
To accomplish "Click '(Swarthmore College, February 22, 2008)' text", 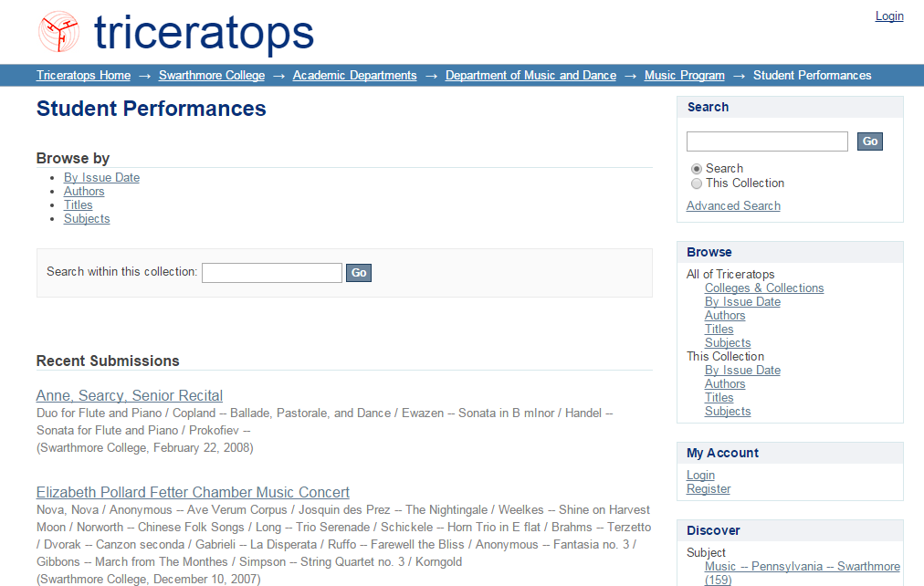I will tap(145, 447).
